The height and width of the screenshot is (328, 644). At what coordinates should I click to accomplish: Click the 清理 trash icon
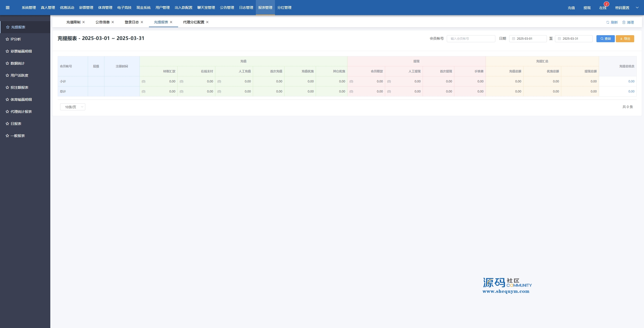point(624,22)
